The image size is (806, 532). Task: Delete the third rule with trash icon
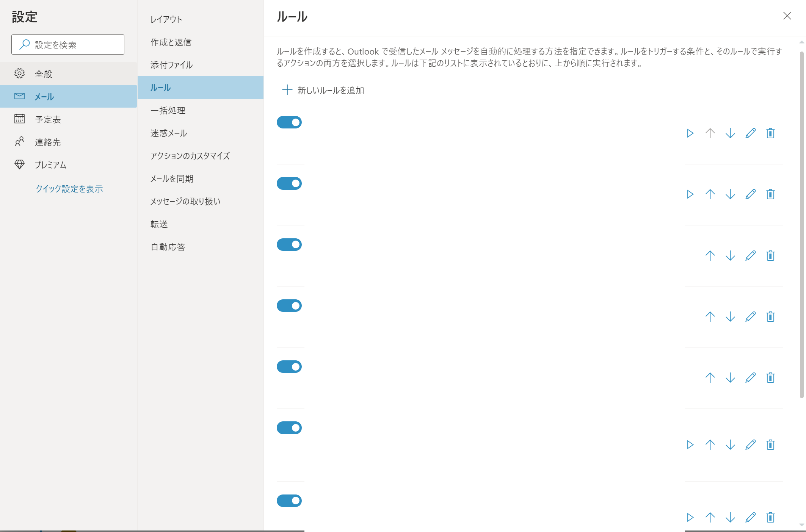[x=770, y=256]
